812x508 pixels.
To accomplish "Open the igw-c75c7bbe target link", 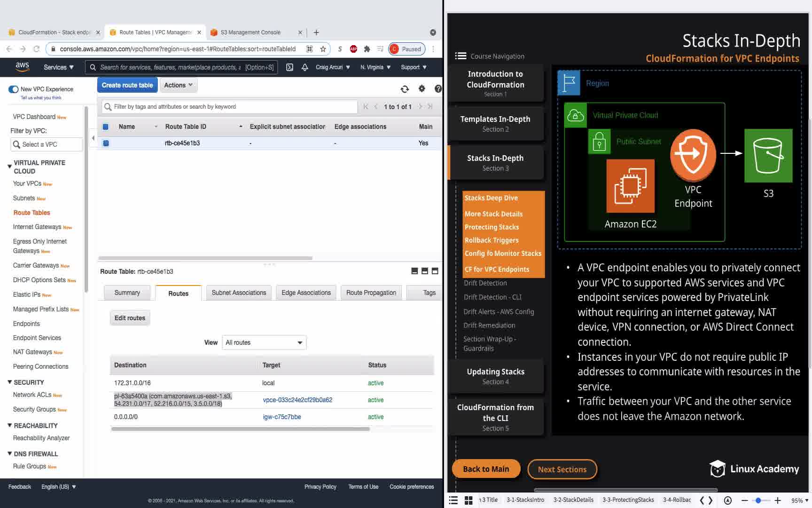I will click(x=282, y=417).
